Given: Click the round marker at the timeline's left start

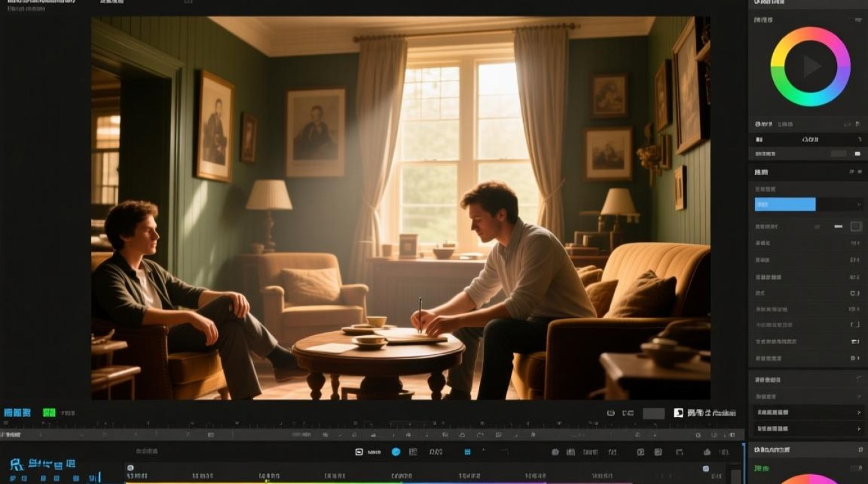Looking at the screenshot, I should 130,468.
